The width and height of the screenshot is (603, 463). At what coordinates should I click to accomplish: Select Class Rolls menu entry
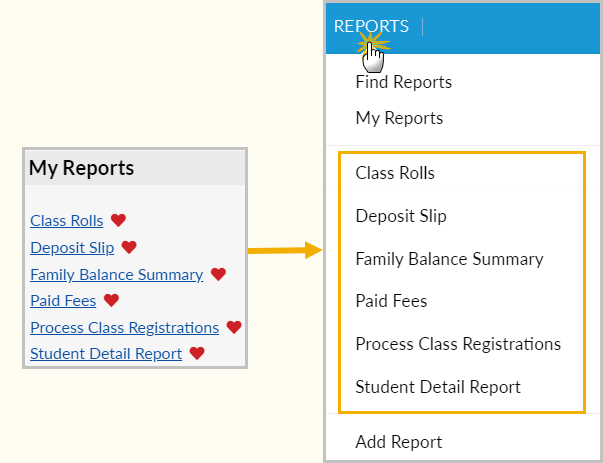pyautogui.click(x=395, y=173)
